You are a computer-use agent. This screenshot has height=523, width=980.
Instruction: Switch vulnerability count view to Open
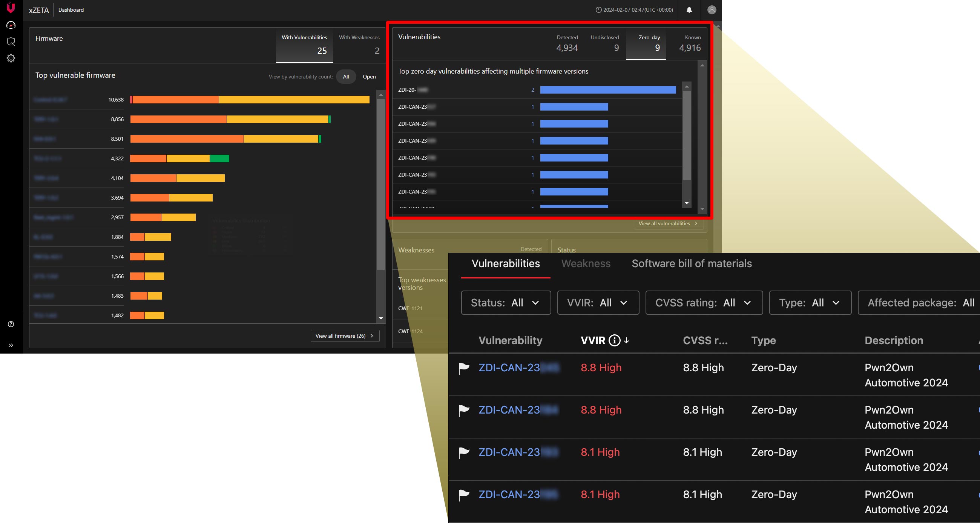pyautogui.click(x=369, y=77)
